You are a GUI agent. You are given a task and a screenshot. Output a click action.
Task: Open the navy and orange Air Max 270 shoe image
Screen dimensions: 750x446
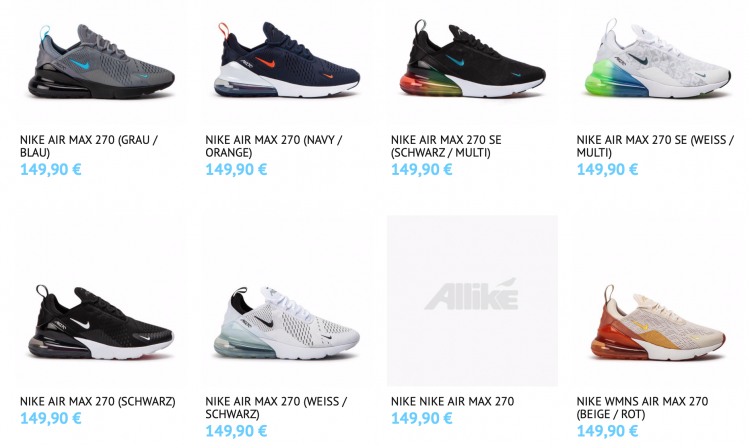coord(287,62)
